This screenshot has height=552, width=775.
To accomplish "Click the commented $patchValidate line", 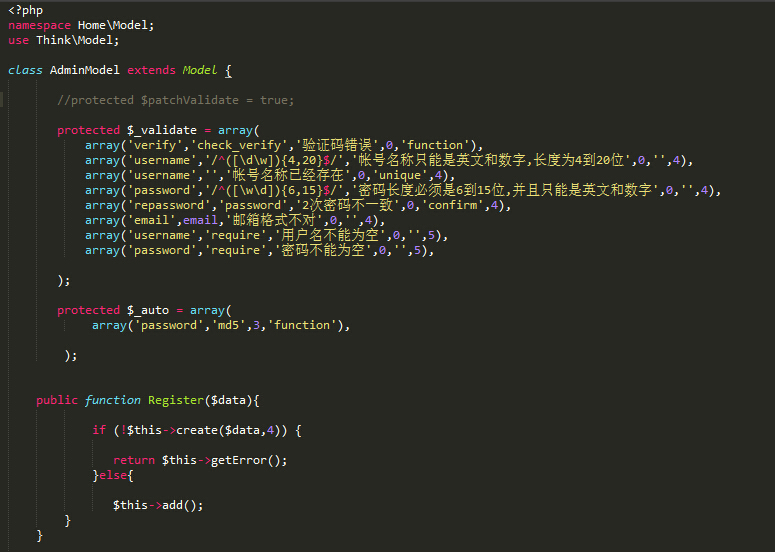I will [x=175, y=100].
